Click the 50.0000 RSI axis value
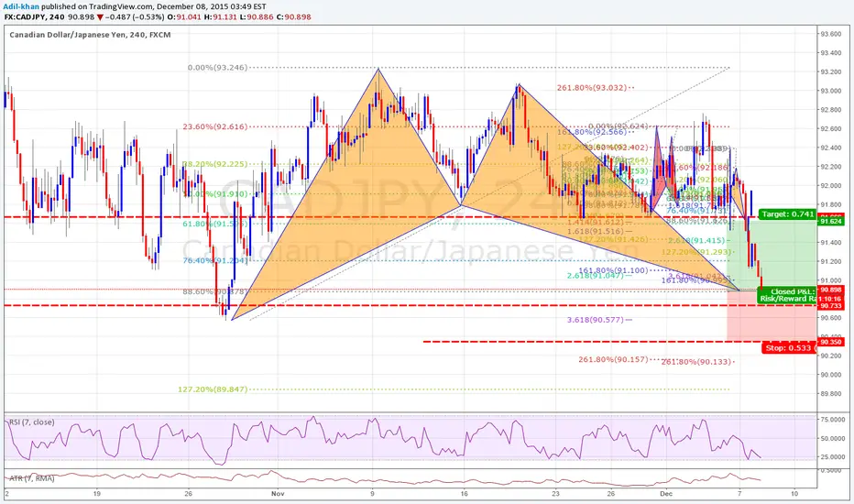Viewport: 854px width, 504px height. (833, 438)
